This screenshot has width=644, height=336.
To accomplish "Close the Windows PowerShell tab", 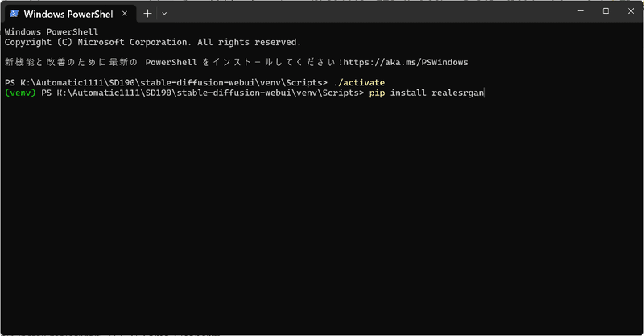I will pos(125,14).
